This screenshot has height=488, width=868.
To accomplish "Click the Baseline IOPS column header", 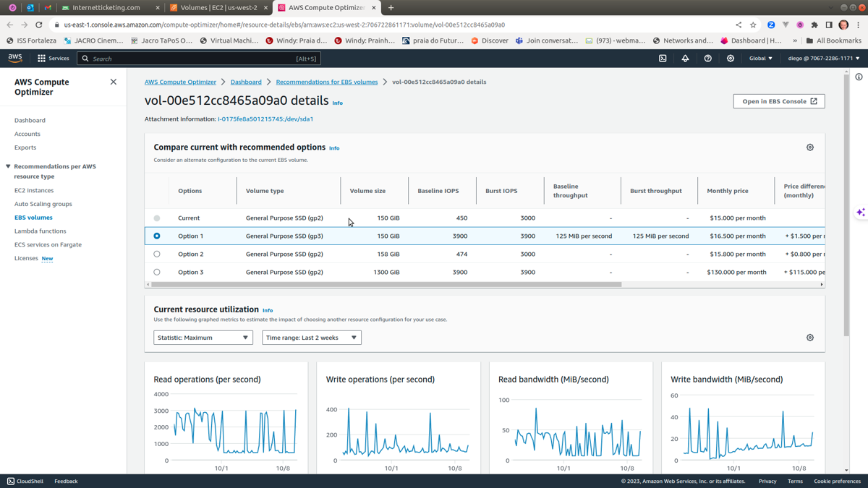I will coord(438,191).
